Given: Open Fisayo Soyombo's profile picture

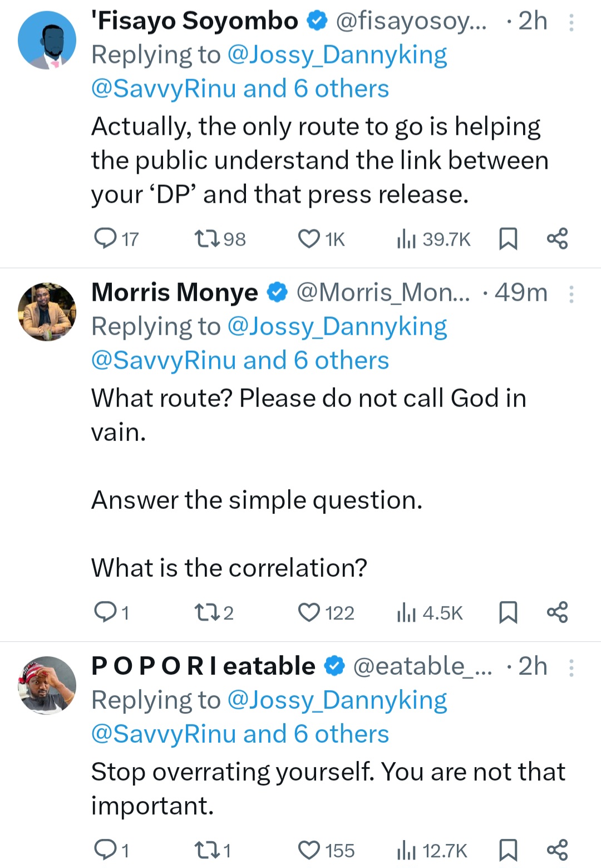Looking at the screenshot, I should point(47,40).
